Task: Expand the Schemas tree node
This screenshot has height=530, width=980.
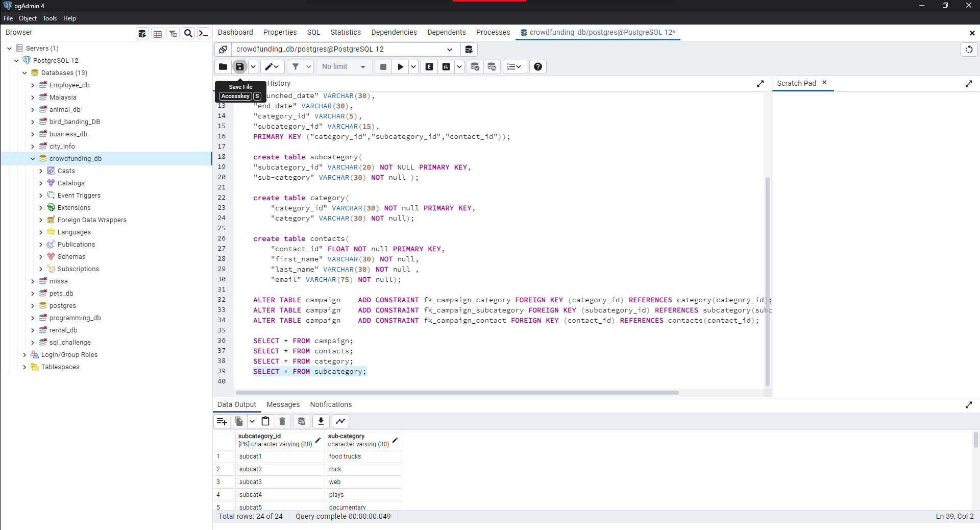Action: (41, 256)
